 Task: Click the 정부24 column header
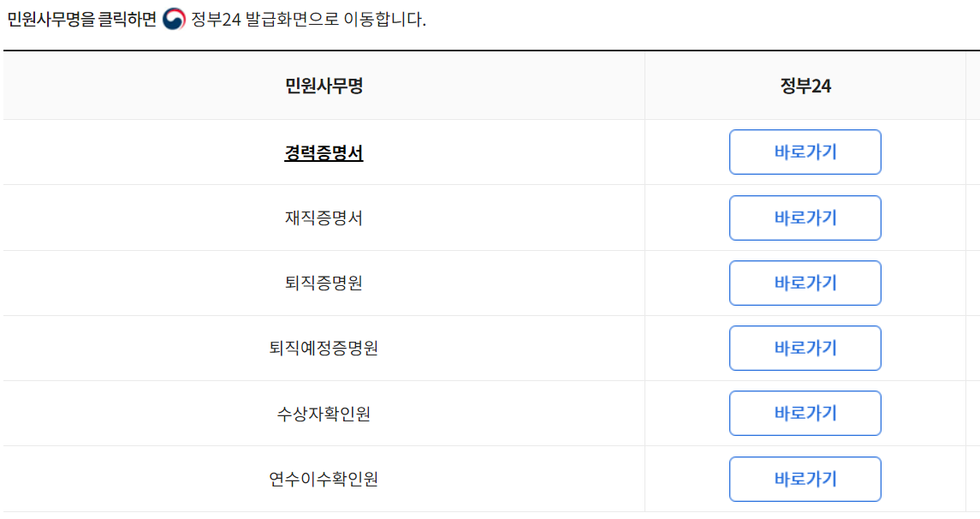pyautogui.click(x=805, y=85)
